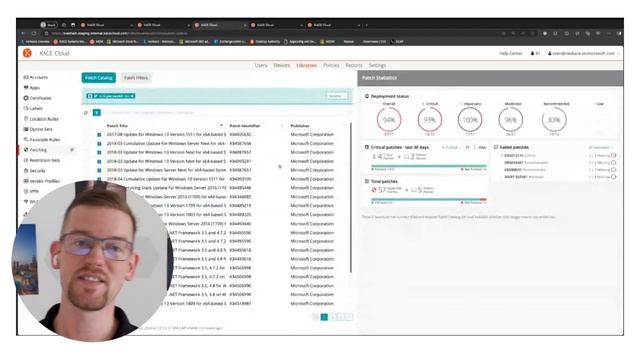640x360 pixels.
Task: Click the Moderate 96% deployment gauge
Action: click(511, 120)
